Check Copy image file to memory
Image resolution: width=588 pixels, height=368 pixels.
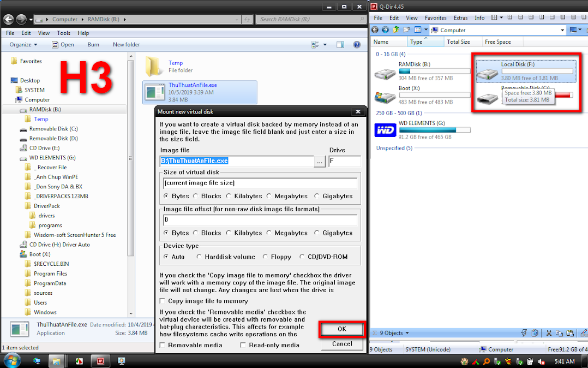click(163, 301)
